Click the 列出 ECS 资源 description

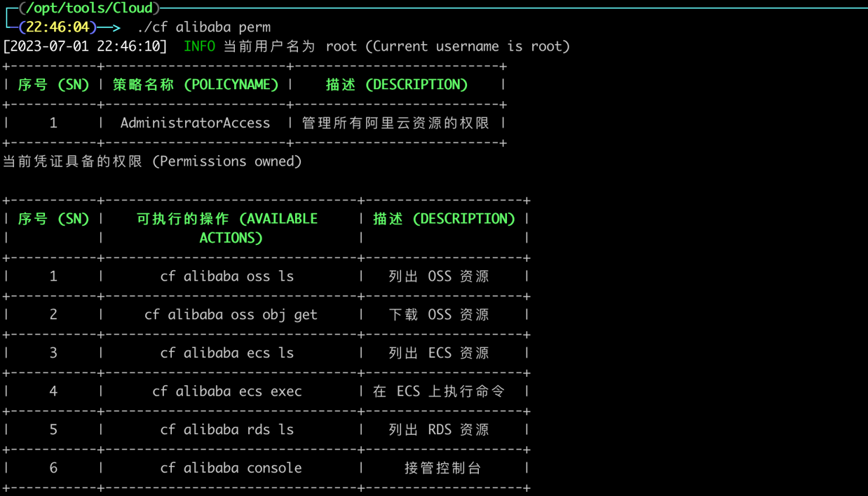coord(439,353)
